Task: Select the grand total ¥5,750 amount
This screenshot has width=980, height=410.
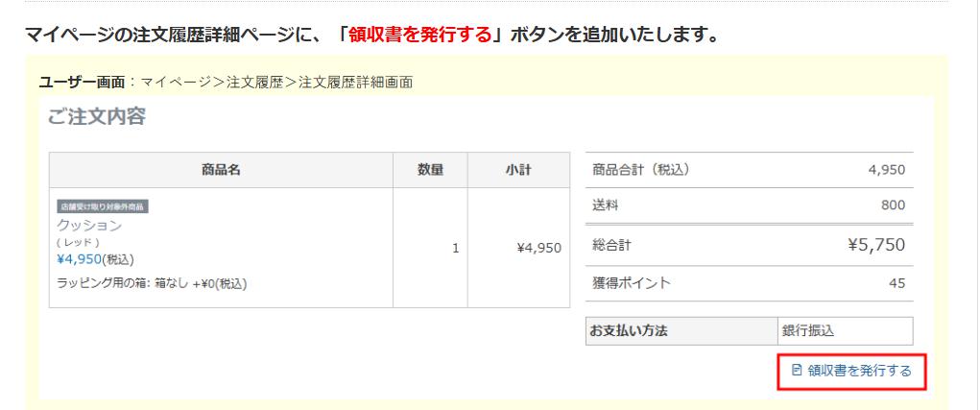Action: tap(876, 245)
